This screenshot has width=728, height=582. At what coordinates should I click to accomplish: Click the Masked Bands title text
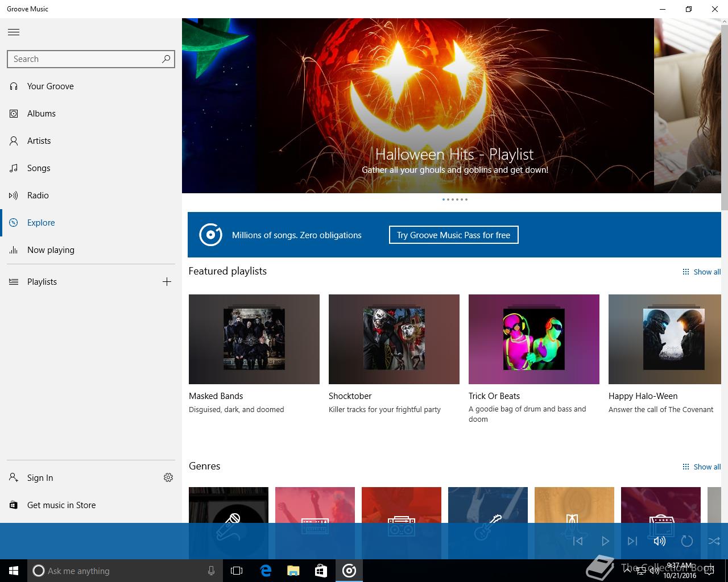click(216, 396)
